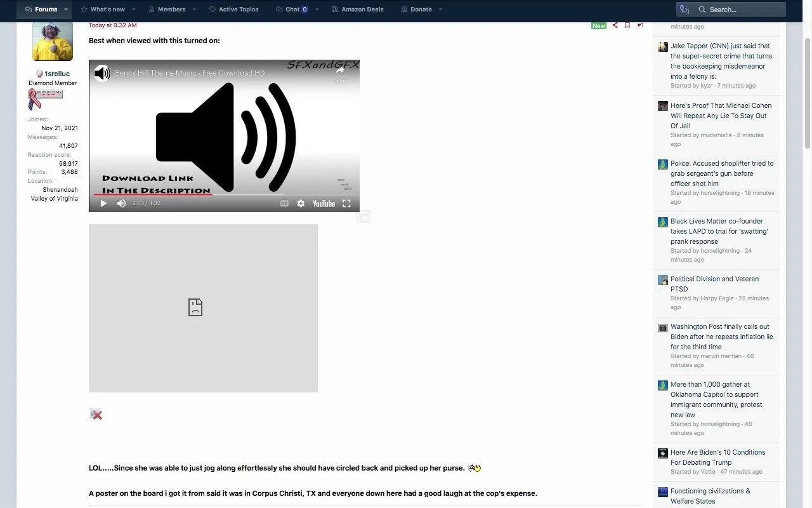
Task: Open the Members dropdown chevron
Action: (x=193, y=9)
